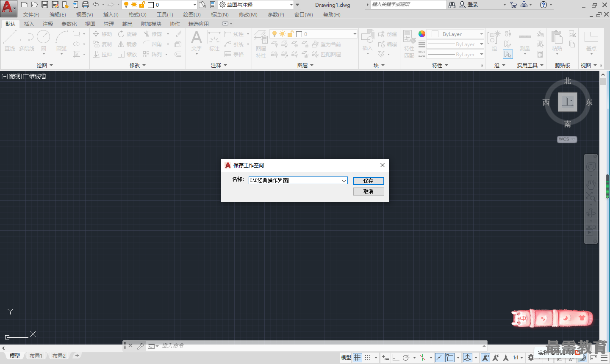Click the shopping cart icon
This screenshot has height=364, width=610.
pos(514,5)
